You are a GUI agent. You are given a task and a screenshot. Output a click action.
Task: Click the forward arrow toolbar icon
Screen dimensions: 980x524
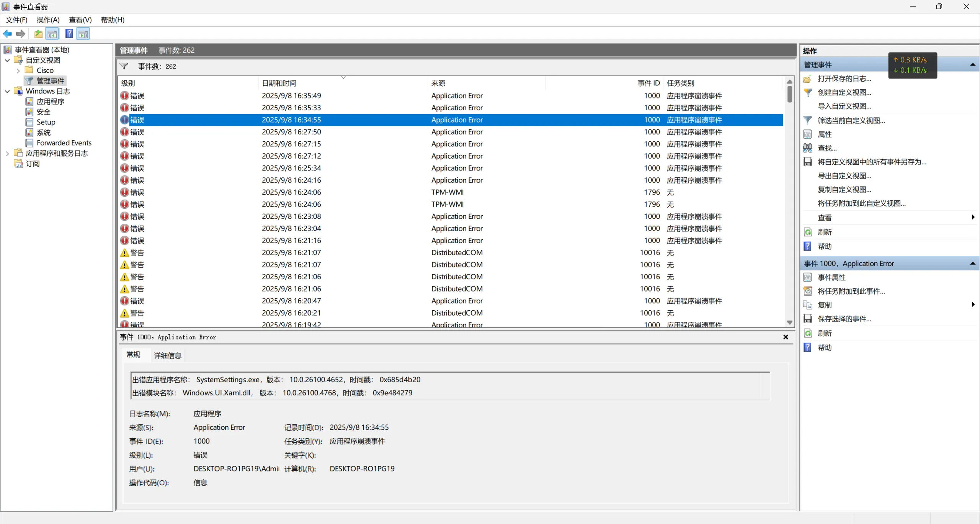(21, 34)
